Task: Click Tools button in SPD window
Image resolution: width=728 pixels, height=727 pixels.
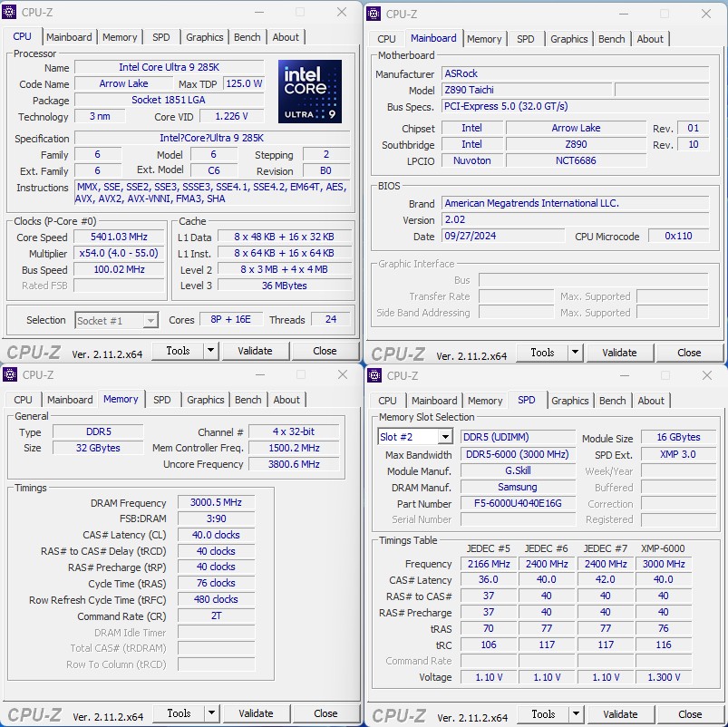Action: [x=544, y=714]
